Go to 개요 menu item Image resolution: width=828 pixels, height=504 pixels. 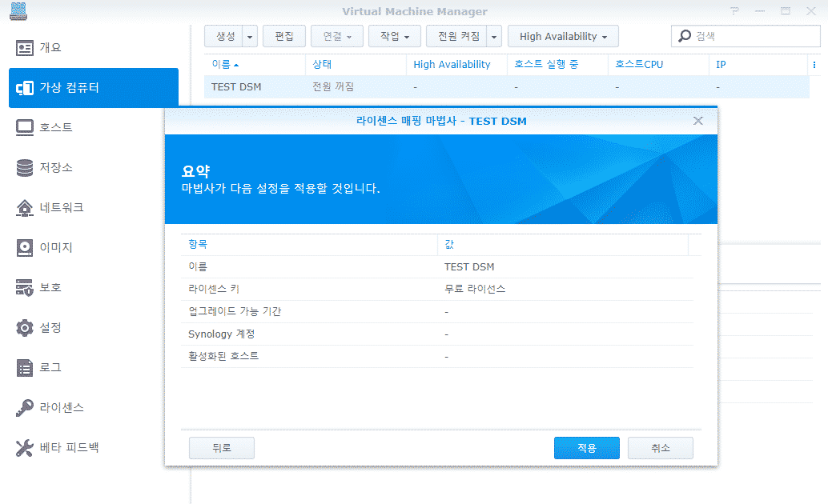50,48
